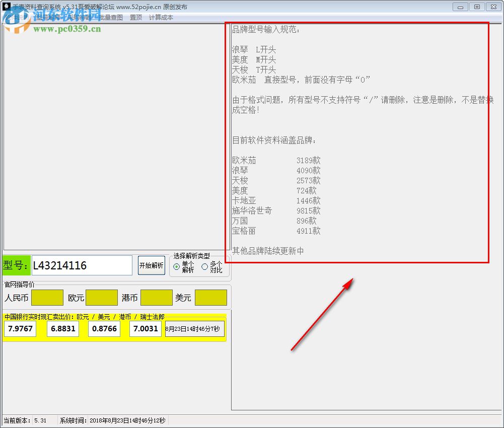This screenshot has height=428, width=504.
Task: Click the Euro exchange rate box showing 7.9767
Action: coord(20,328)
